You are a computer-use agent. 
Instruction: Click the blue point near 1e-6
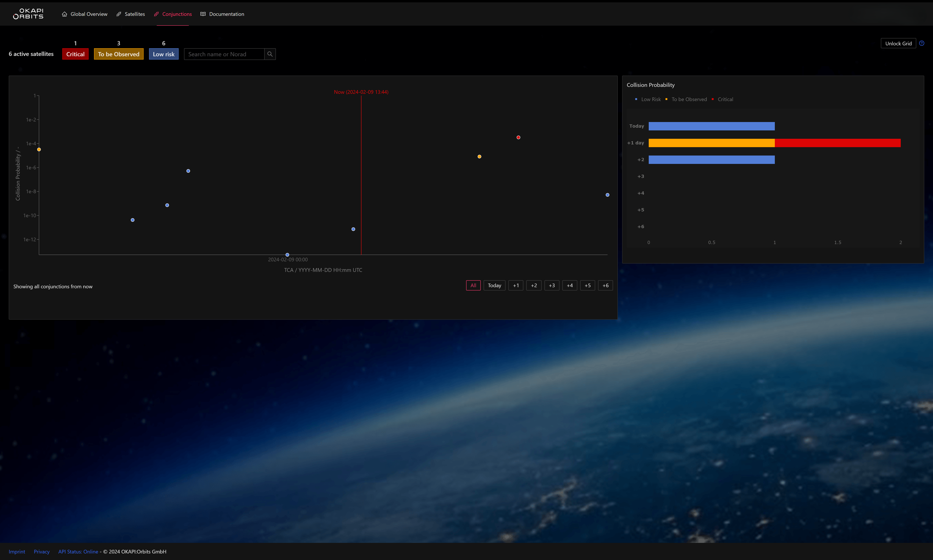(x=188, y=171)
